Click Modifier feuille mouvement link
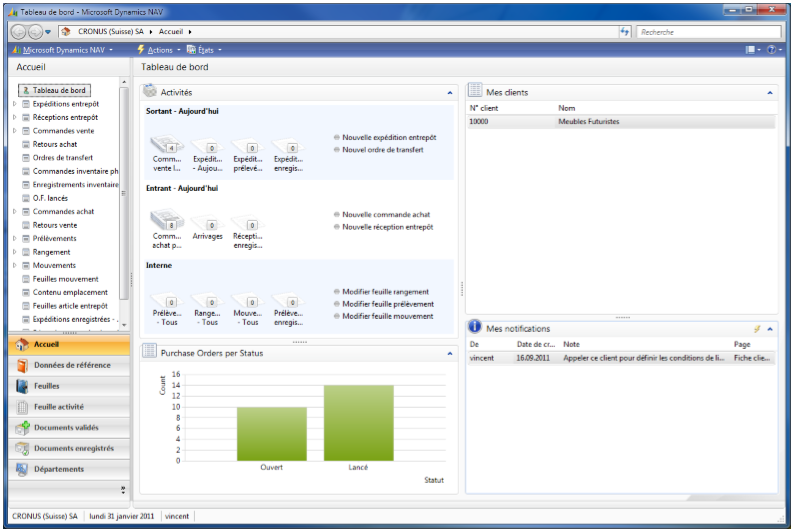Viewport: 793px width, 531px height. (387, 316)
